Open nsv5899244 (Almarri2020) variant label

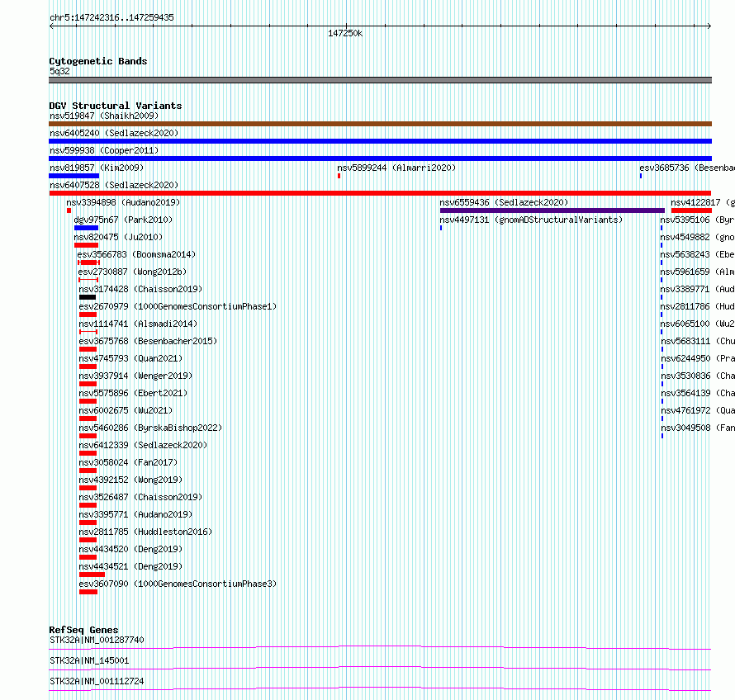(396, 168)
